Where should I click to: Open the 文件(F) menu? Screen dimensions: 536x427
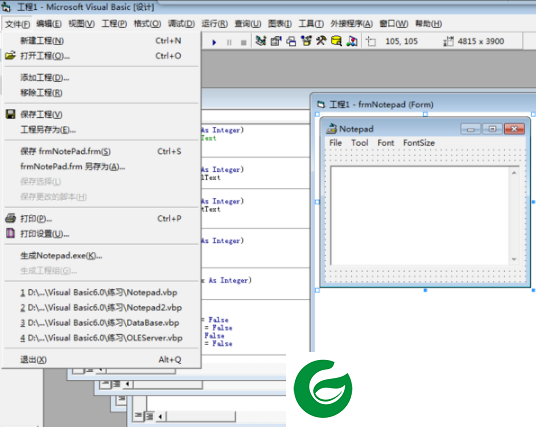(x=17, y=24)
